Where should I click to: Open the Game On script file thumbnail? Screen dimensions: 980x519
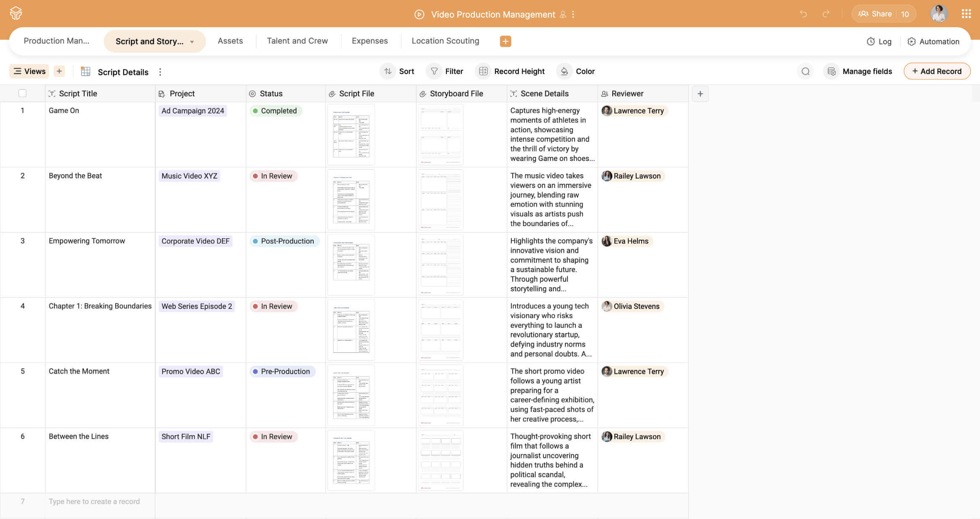(x=351, y=134)
